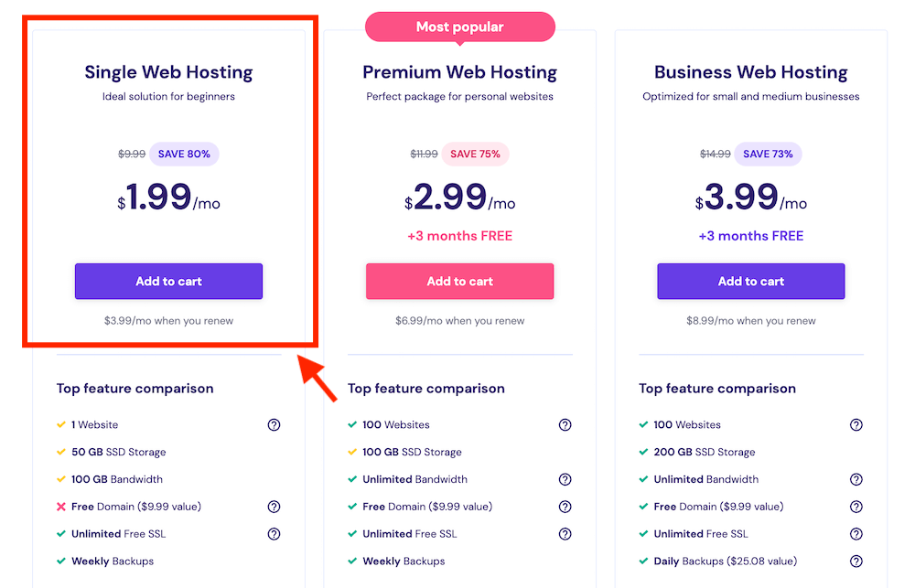The width and height of the screenshot is (915, 588).
Task: Click help icon next to Business plan's Unlimited Free SSL
Action: (856, 534)
